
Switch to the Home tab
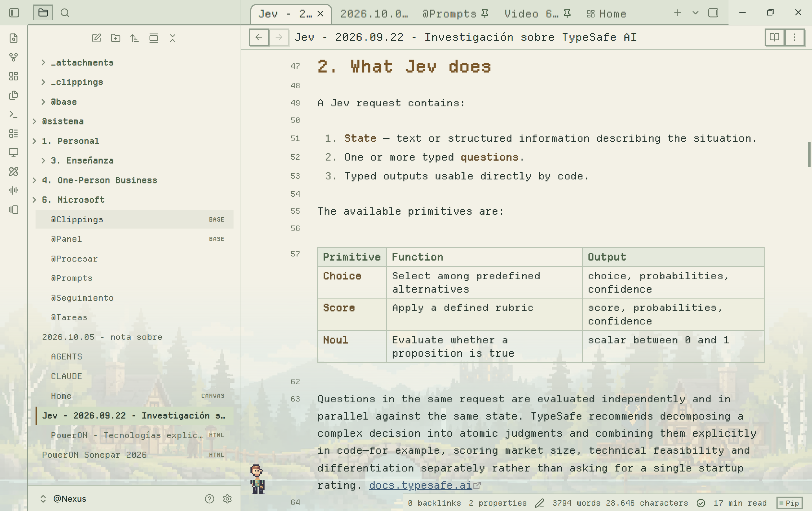[x=606, y=14]
